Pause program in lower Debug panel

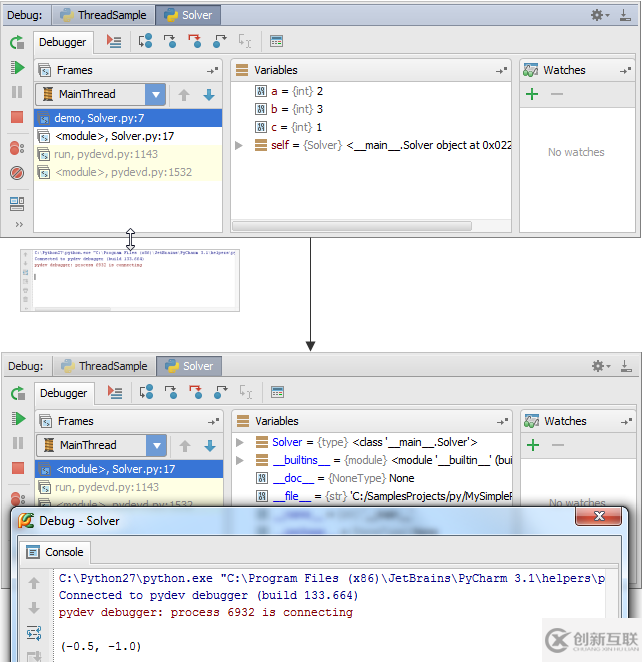point(18,443)
